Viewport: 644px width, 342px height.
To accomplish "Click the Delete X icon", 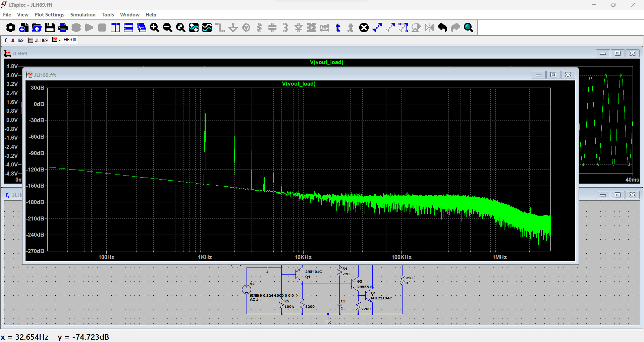I will click(364, 28).
